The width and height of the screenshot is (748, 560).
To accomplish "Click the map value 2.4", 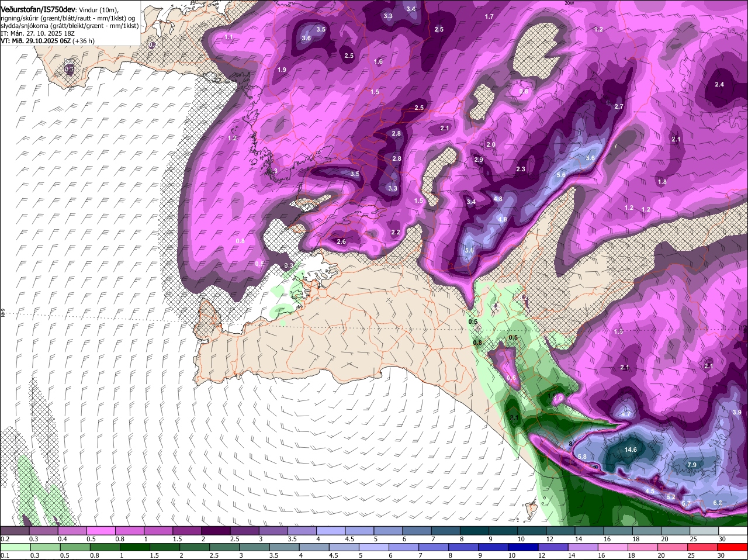I will (x=719, y=84).
